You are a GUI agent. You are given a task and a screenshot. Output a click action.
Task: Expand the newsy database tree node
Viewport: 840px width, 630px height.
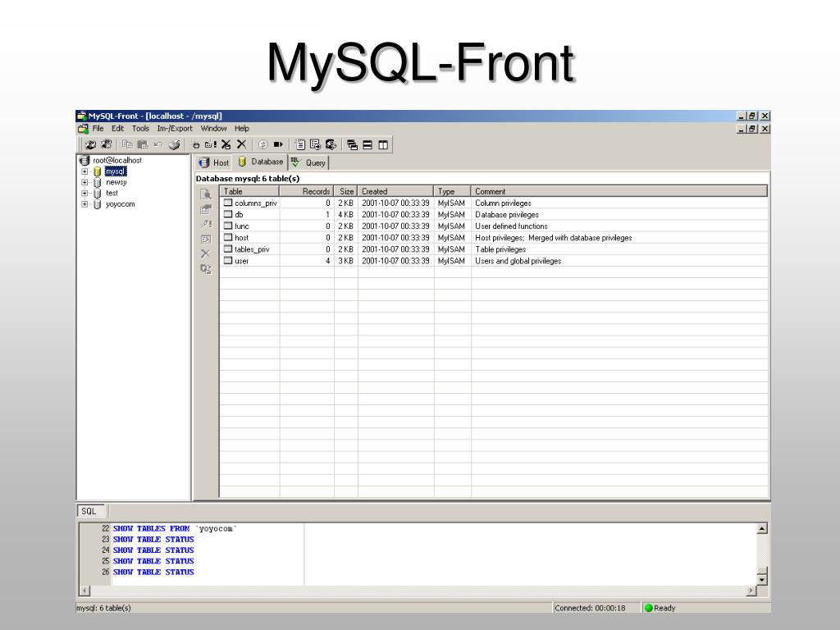pos(84,182)
